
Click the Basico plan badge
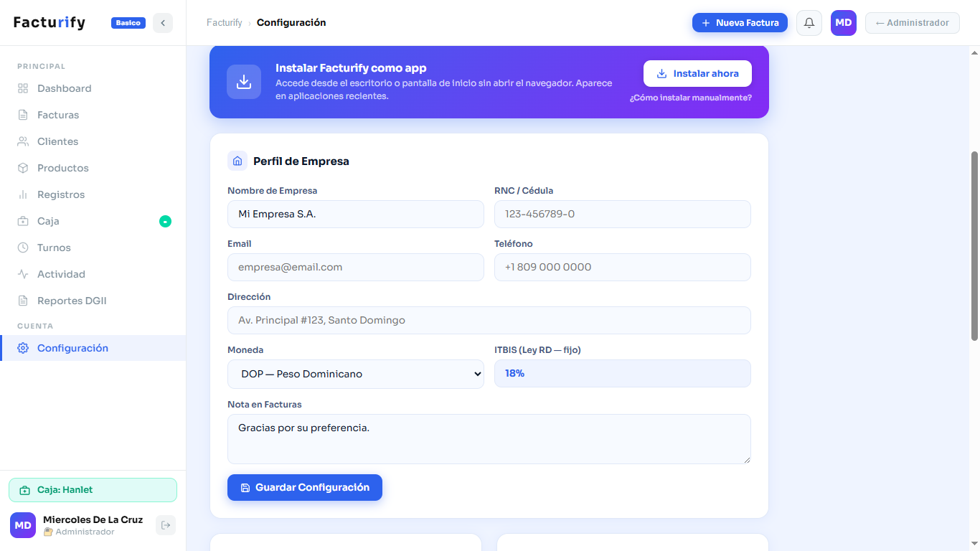(128, 23)
